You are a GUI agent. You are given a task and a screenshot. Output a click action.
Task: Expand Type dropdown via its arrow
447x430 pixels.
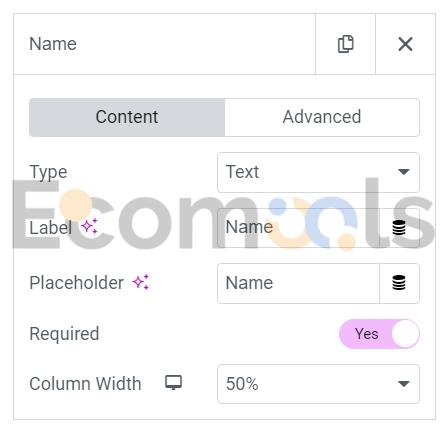click(404, 172)
